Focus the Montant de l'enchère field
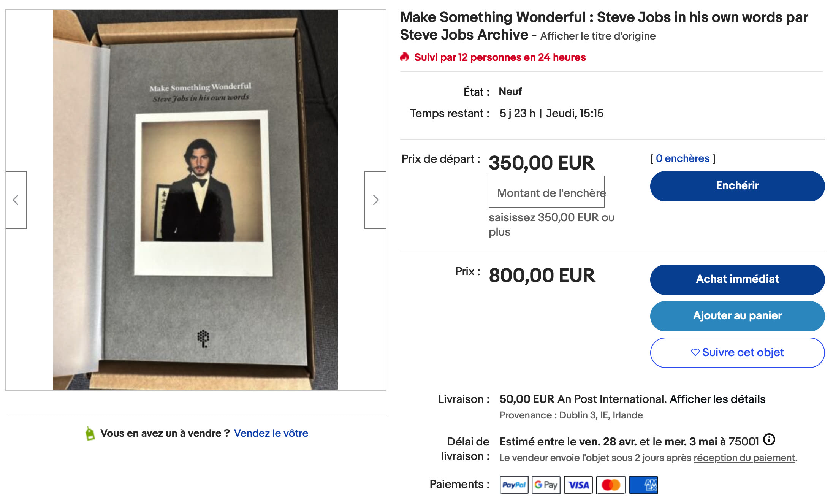The width and height of the screenshot is (833, 504). click(x=546, y=192)
